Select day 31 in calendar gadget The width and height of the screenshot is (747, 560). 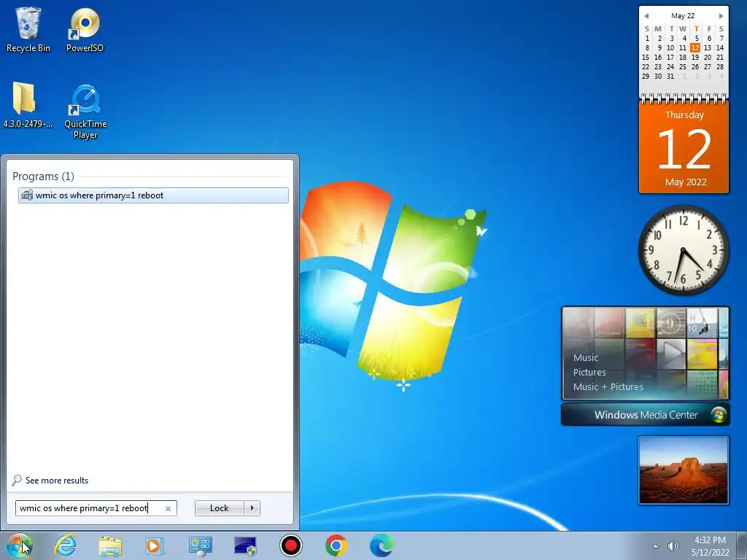pos(670,76)
